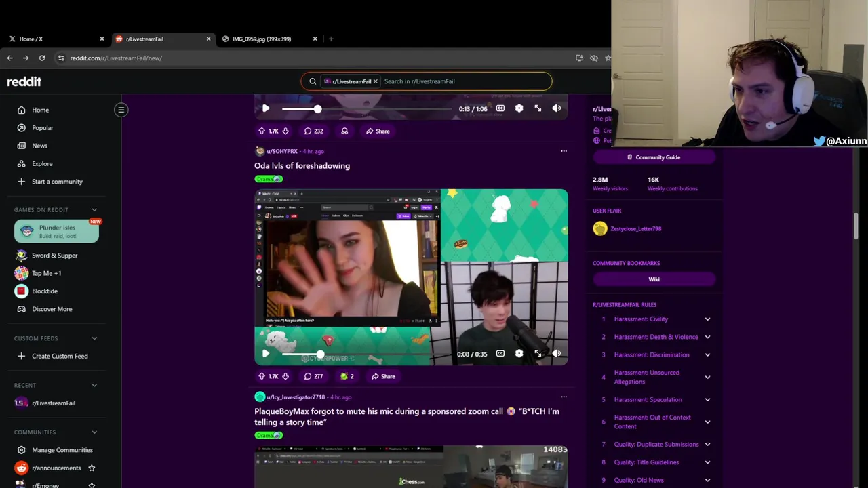Open settings gear on Oda video
The width and height of the screenshot is (868, 488).
tap(519, 353)
